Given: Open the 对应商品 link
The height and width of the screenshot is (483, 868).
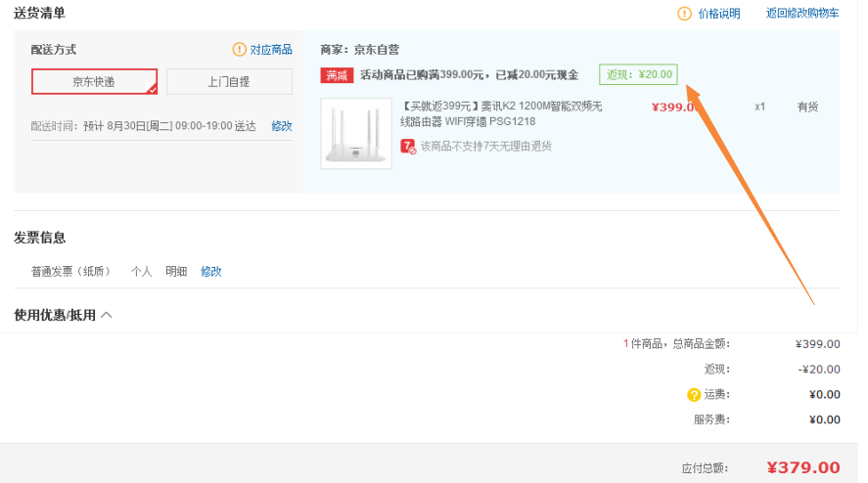Looking at the screenshot, I should pyautogui.click(x=271, y=50).
